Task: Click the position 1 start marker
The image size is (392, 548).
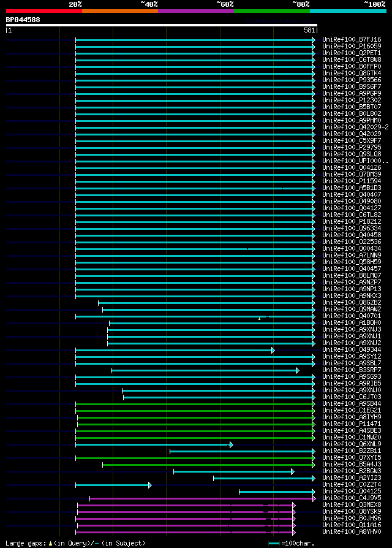Action: tap(10, 31)
